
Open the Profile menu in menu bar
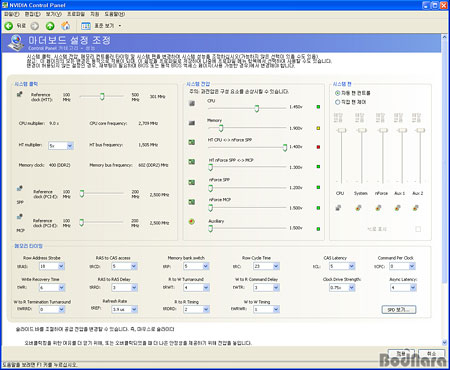(x=76, y=14)
